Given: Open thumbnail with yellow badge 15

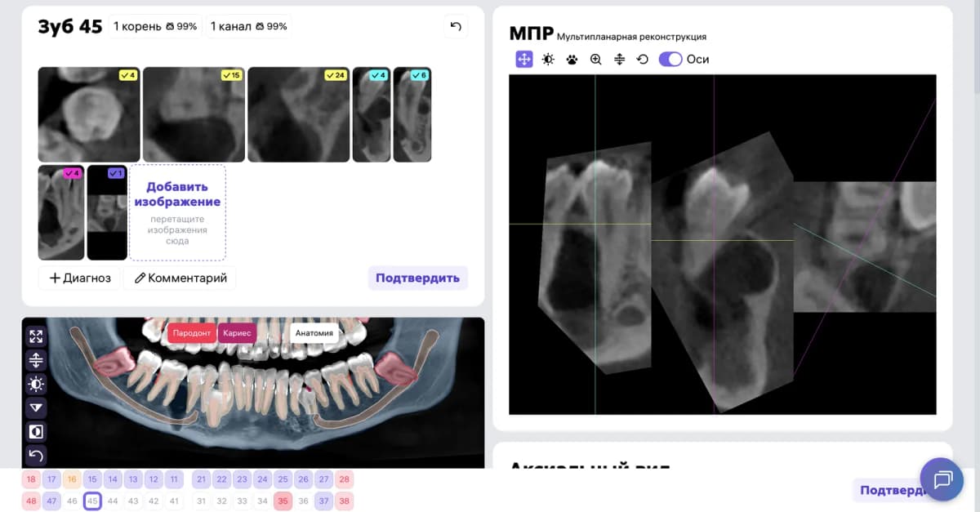Looking at the screenshot, I should point(194,114).
